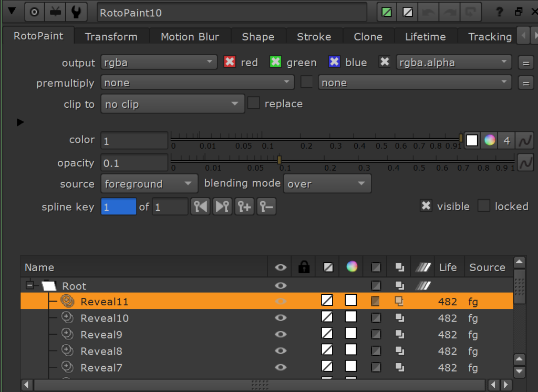The image size is (538, 392).
Task: Hide the Reveal9 stroke eye
Action: click(281, 334)
